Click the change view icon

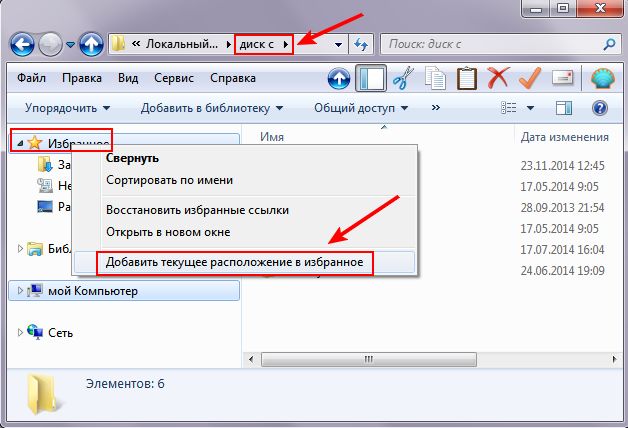click(x=509, y=108)
